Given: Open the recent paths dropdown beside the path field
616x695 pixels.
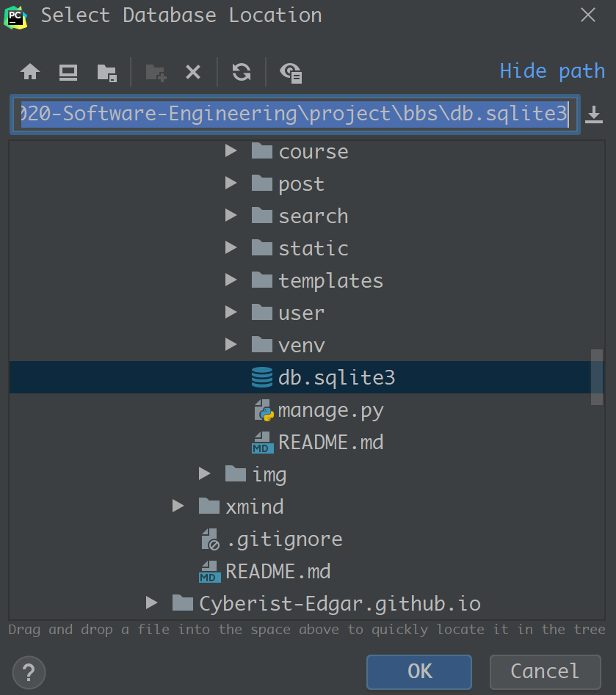Looking at the screenshot, I should pos(594,114).
